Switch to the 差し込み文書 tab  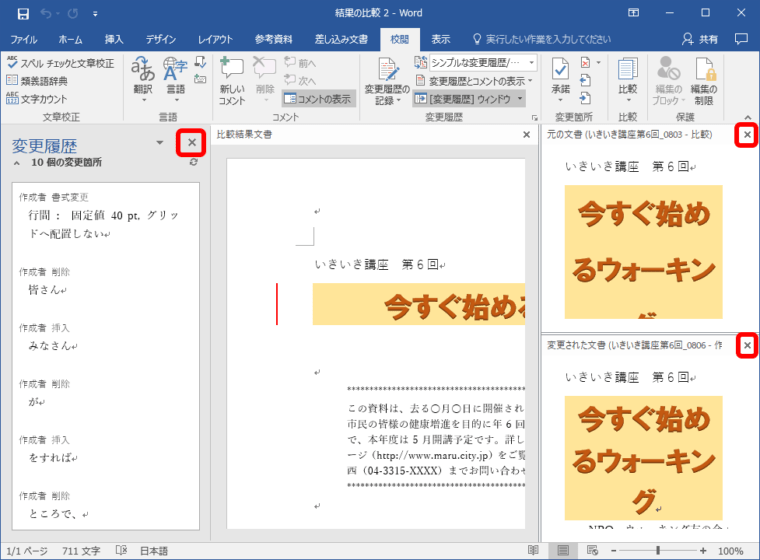[x=341, y=39]
